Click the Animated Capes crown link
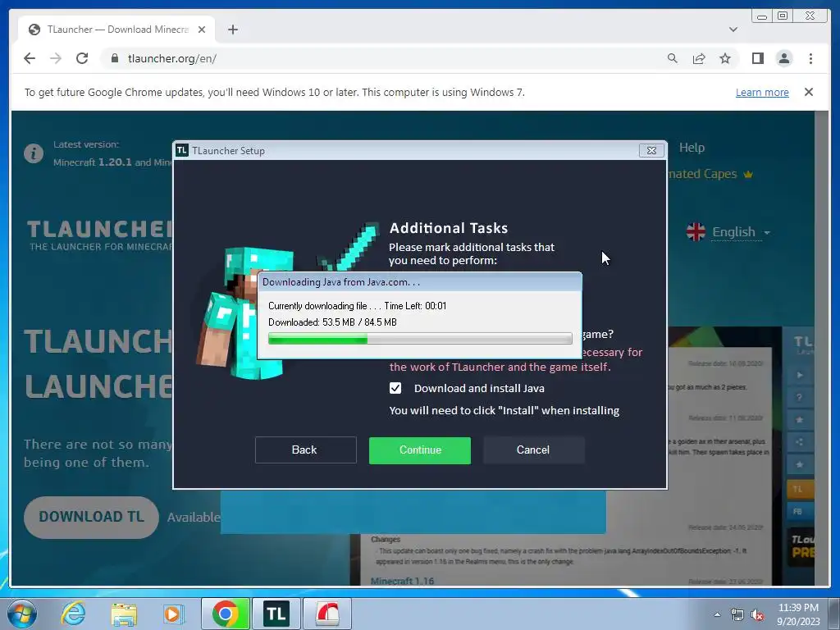The height and width of the screenshot is (630, 840). (710, 174)
